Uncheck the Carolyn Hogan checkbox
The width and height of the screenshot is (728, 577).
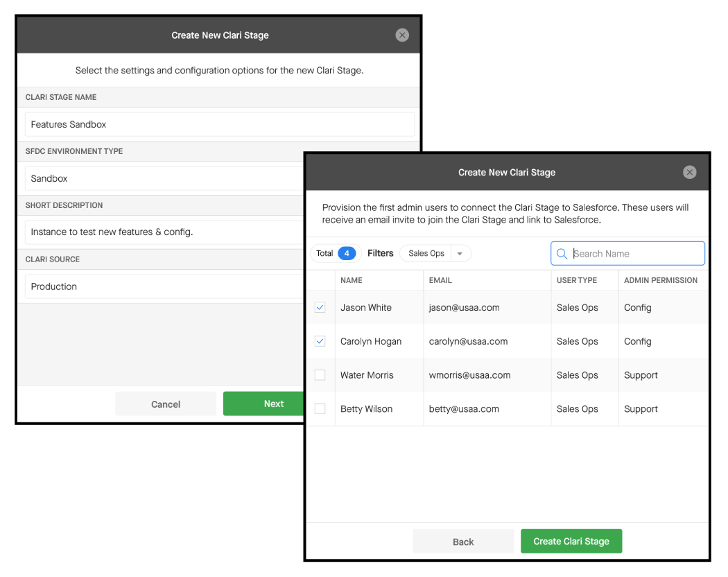(320, 341)
